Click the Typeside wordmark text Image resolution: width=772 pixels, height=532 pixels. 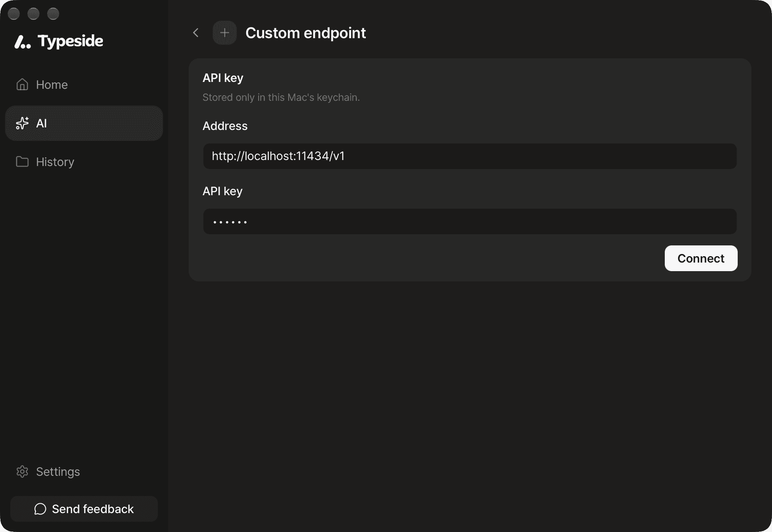click(70, 41)
